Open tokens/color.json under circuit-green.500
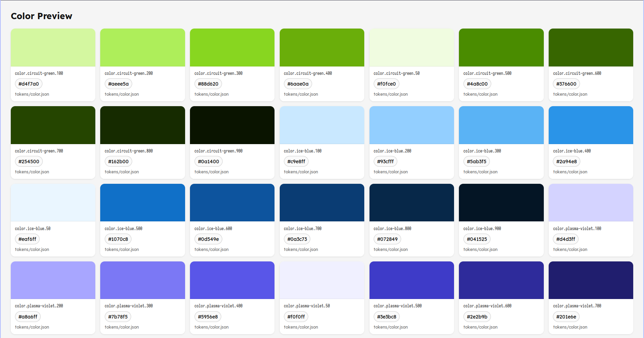Screen dimensions: 644x338 (x=480, y=94)
